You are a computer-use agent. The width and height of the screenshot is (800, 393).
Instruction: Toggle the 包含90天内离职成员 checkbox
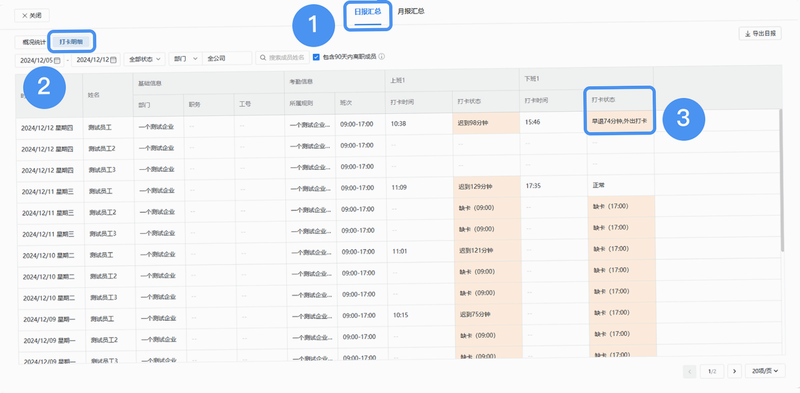(x=316, y=57)
